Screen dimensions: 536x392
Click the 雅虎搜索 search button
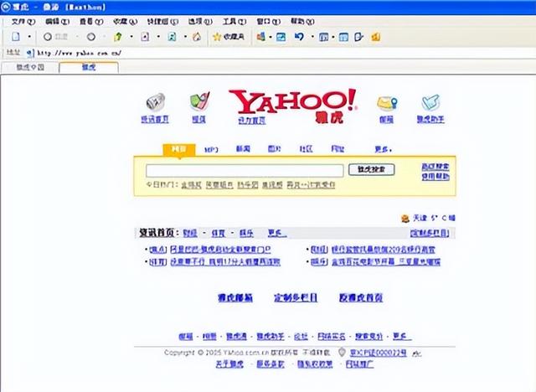pyautogui.click(x=371, y=170)
